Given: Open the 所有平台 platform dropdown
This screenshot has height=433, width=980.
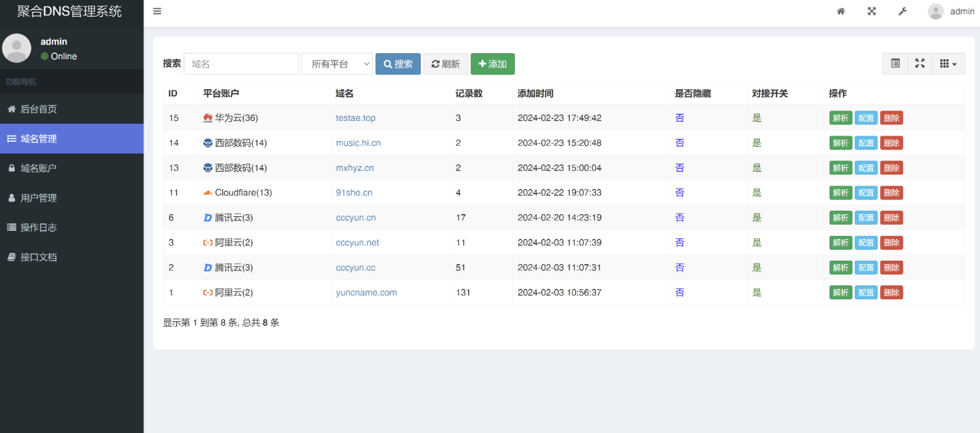Looking at the screenshot, I should click(337, 64).
